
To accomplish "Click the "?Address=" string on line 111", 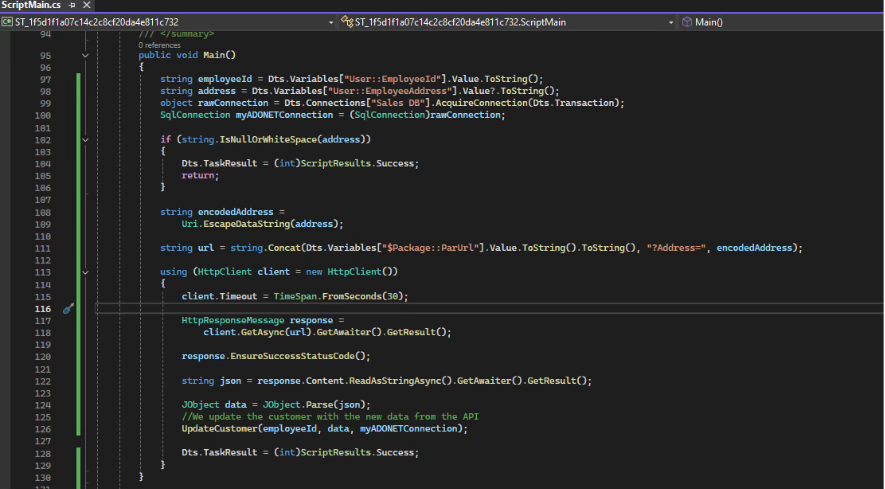I will coord(676,248).
